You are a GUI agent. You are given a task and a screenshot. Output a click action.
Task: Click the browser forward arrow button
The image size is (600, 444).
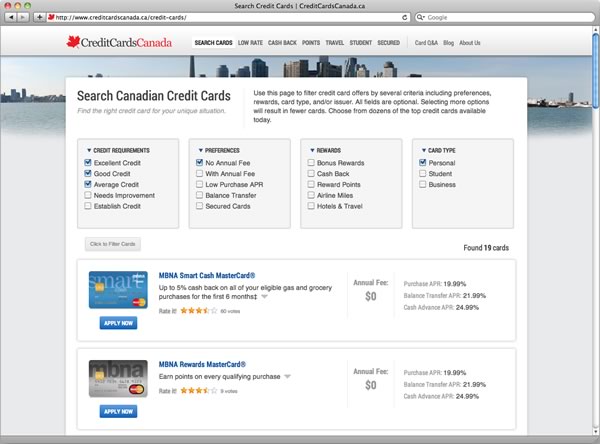point(23,17)
